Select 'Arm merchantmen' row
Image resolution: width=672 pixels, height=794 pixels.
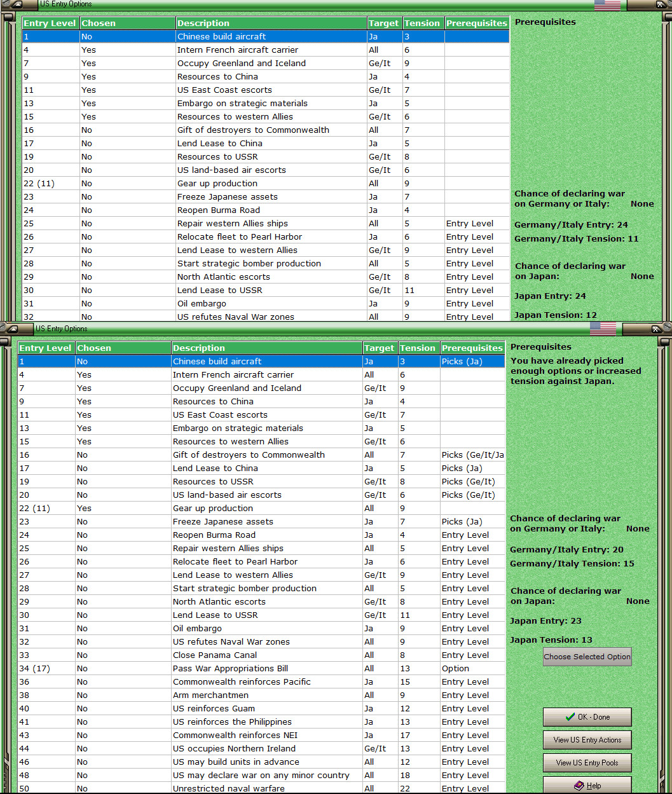point(261,695)
